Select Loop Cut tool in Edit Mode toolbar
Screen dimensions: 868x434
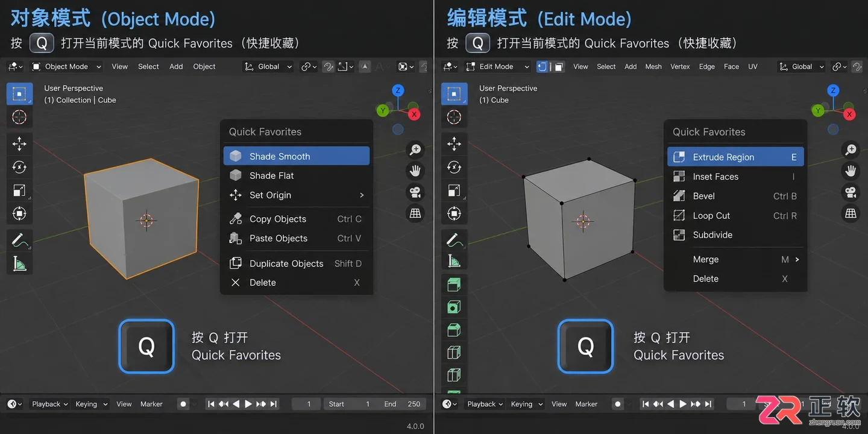click(454, 353)
